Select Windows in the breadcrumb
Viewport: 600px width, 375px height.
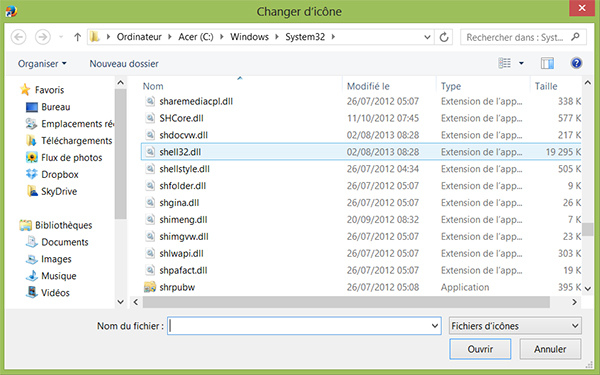pyautogui.click(x=249, y=37)
